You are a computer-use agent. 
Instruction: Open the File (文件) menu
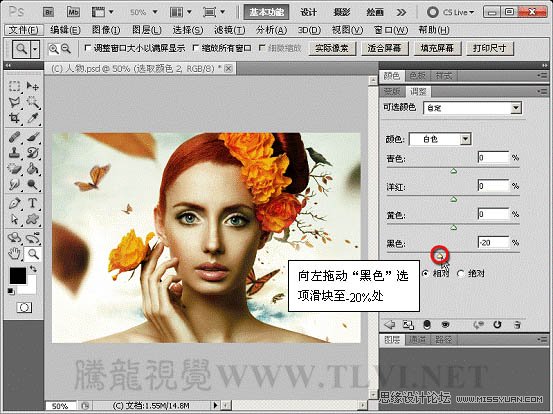[x=24, y=30]
